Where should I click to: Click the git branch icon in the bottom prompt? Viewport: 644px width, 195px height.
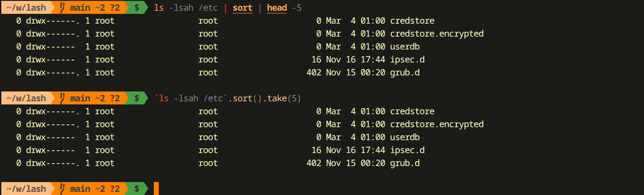[63, 189]
